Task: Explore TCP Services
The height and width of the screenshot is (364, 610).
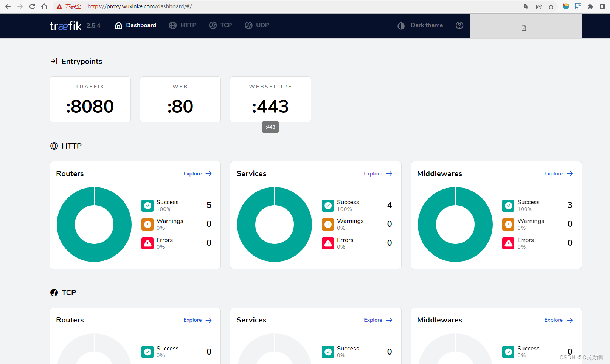Action: point(378,320)
